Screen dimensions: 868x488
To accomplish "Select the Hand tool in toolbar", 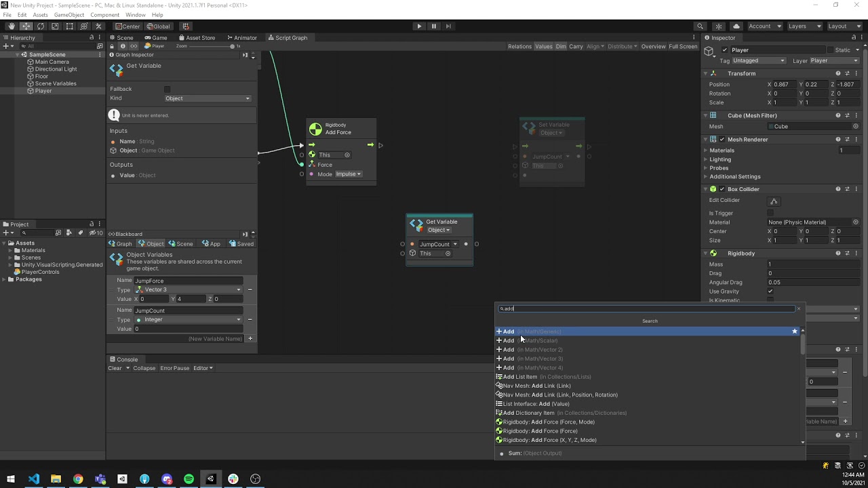I will click(x=12, y=26).
